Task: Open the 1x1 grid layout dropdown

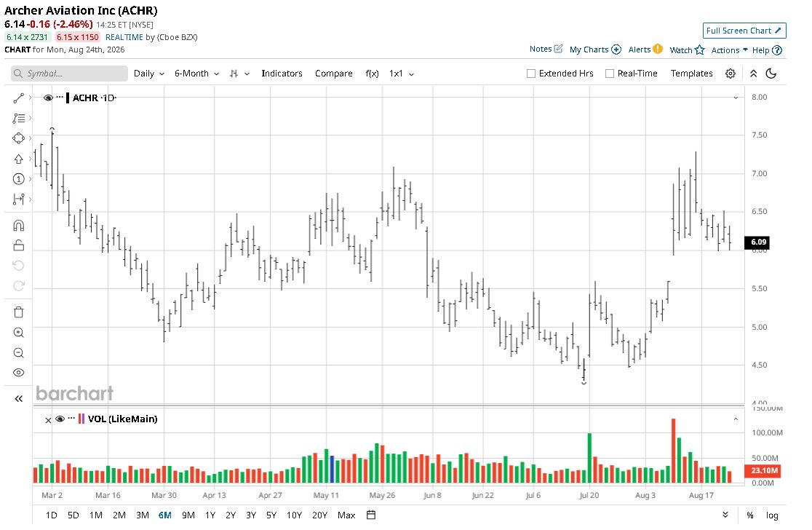Action: (x=402, y=74)
